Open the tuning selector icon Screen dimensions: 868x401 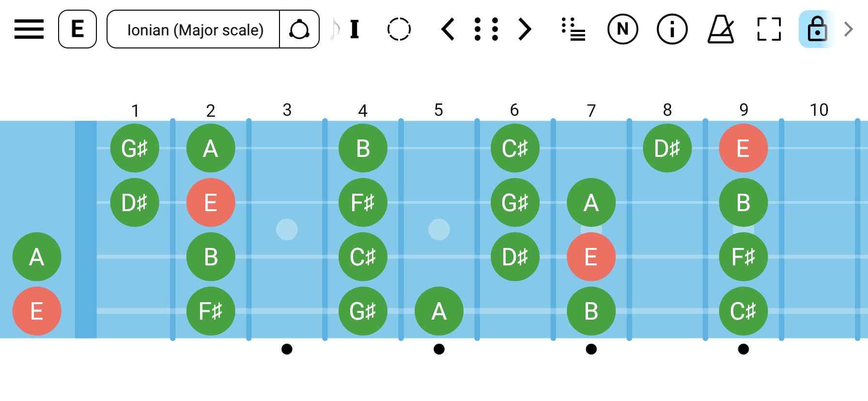coord(300,29)
